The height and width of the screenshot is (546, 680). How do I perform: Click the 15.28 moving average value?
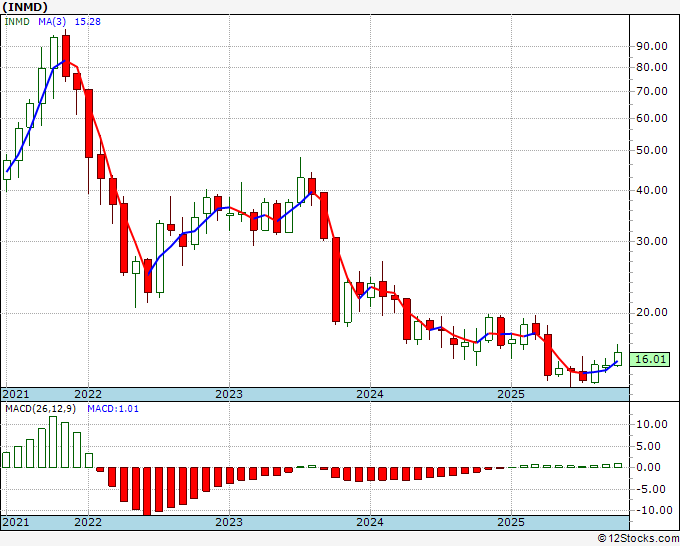[x=88, y=22]
